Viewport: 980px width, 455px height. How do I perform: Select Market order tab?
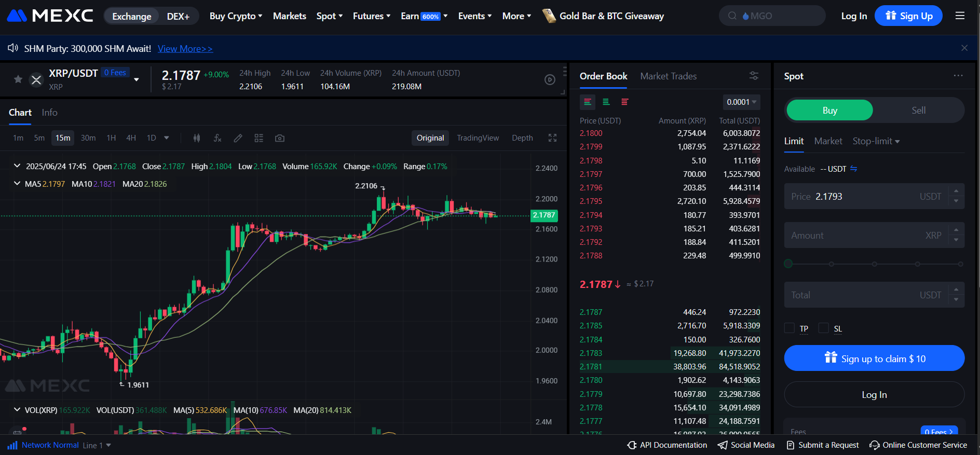(x=828, y=141)
